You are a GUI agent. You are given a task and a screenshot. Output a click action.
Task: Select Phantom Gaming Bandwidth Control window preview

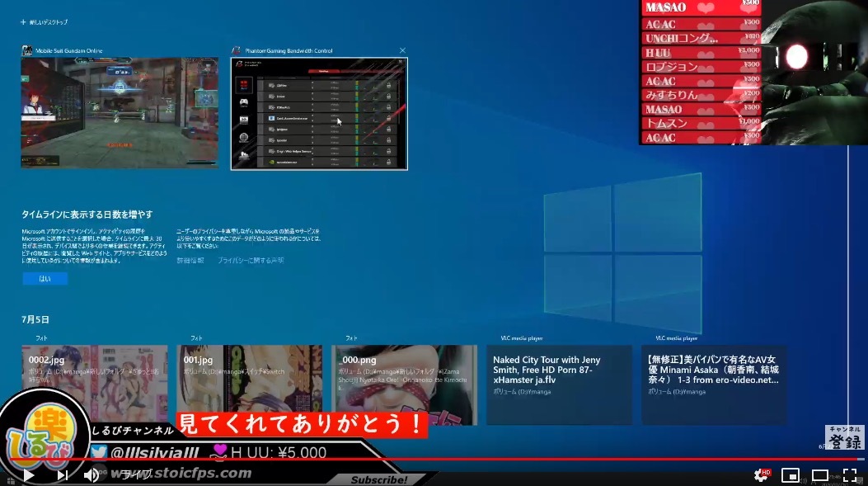319,114
